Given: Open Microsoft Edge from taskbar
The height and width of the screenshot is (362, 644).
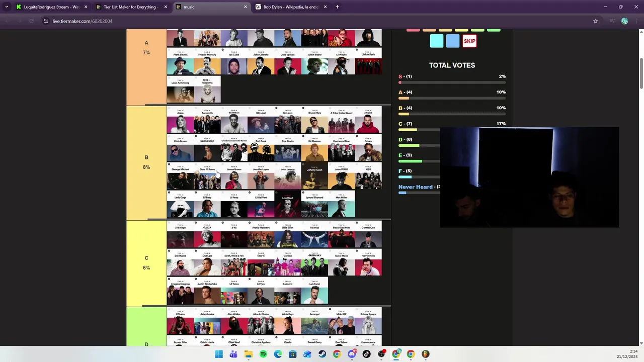Looking at the screenshot, I should coord(278,354).
